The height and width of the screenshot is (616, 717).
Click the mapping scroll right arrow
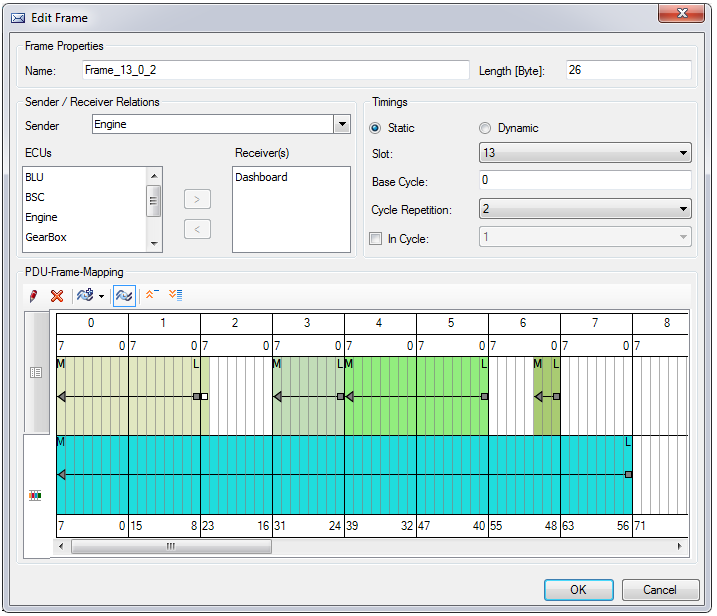(x=680, y=546)
